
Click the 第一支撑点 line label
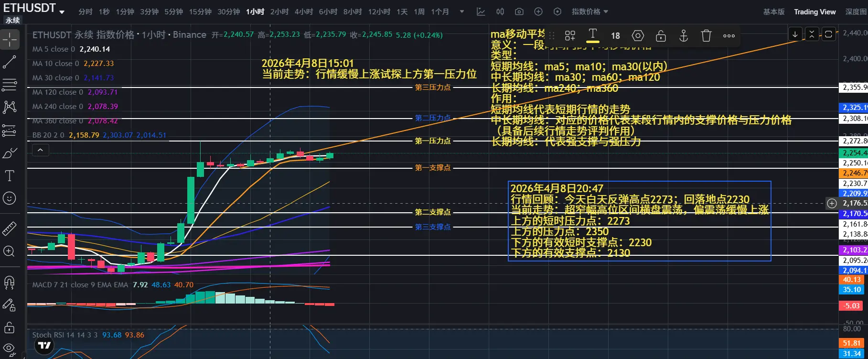(433, 168)
